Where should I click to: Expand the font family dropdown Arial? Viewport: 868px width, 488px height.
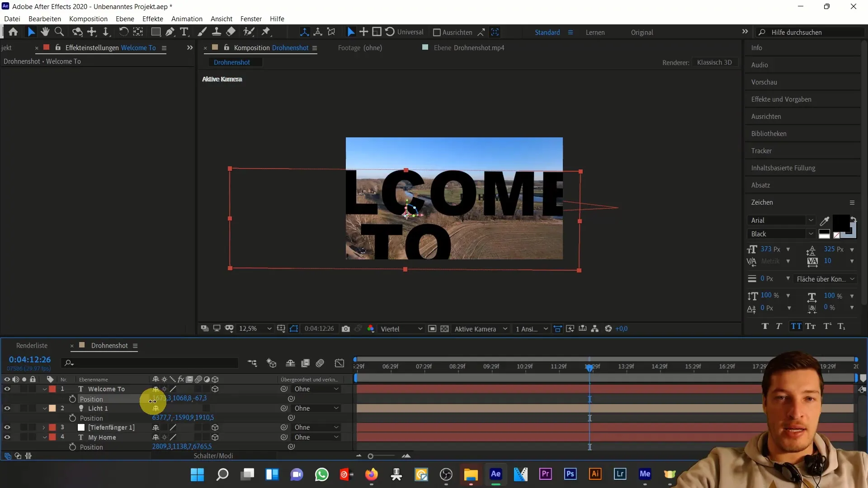point(811,220)
